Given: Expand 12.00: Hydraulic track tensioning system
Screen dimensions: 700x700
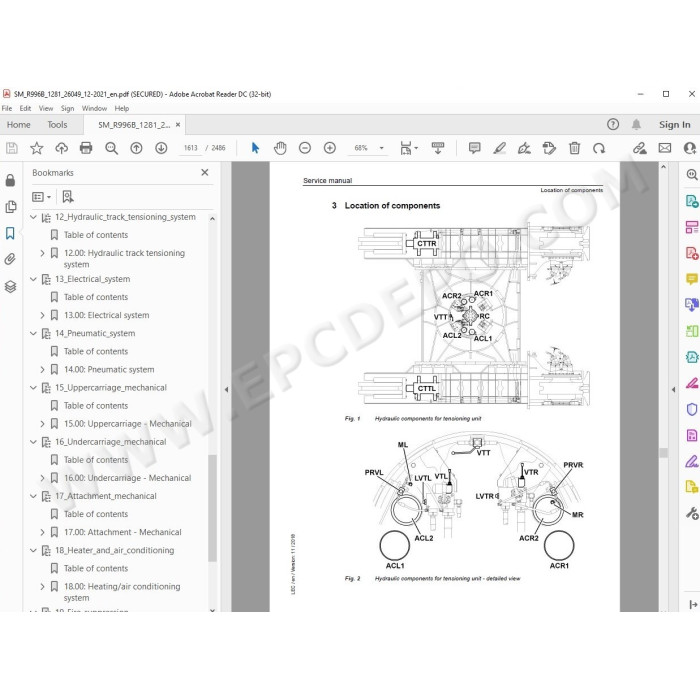Looking at the screenshot, I should point(42,253).
